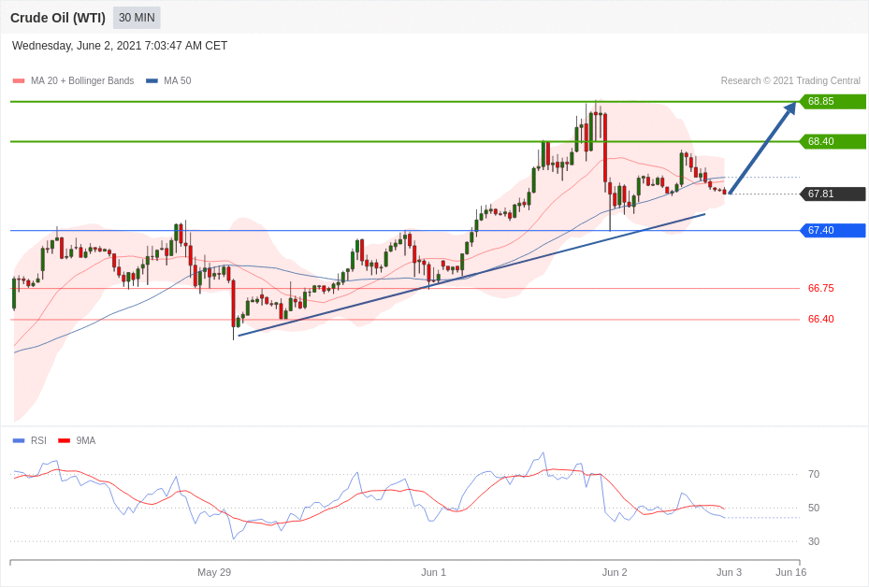Toggle the MA 20 + Bollinger Bands legend label

82,81
